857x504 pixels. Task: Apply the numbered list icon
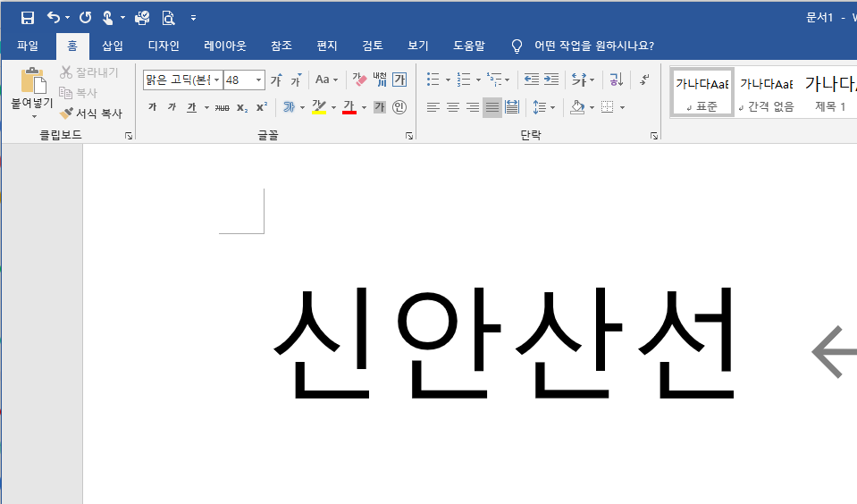tap(464, 80)
